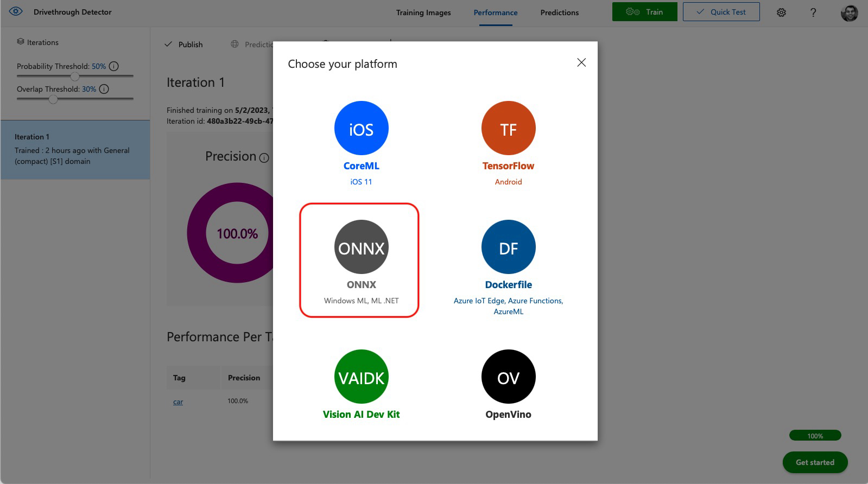This screenshot has height=484, width=868.
Task: Close the Choose your platform dialog
Action: (581, 62)
